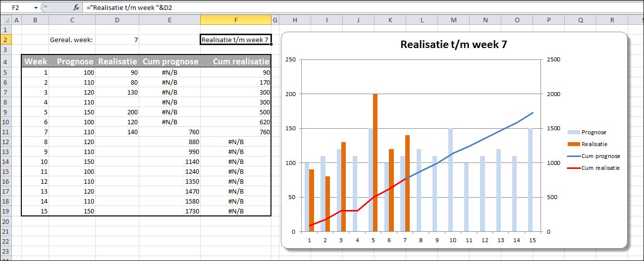644x261 pixels.
Task: Select the week cell showing 15
Action: (x=35, y=211)
